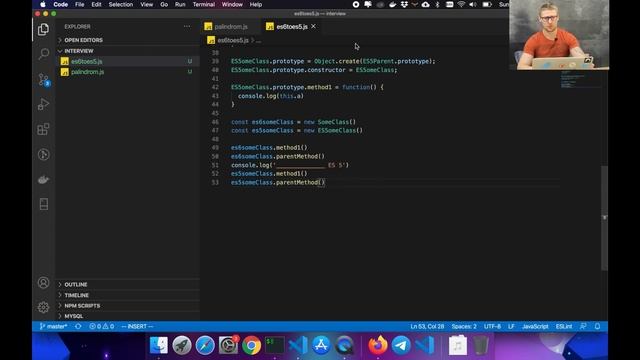
Task: Open Explorer more actions ellipsis
Action: (187, 27)
